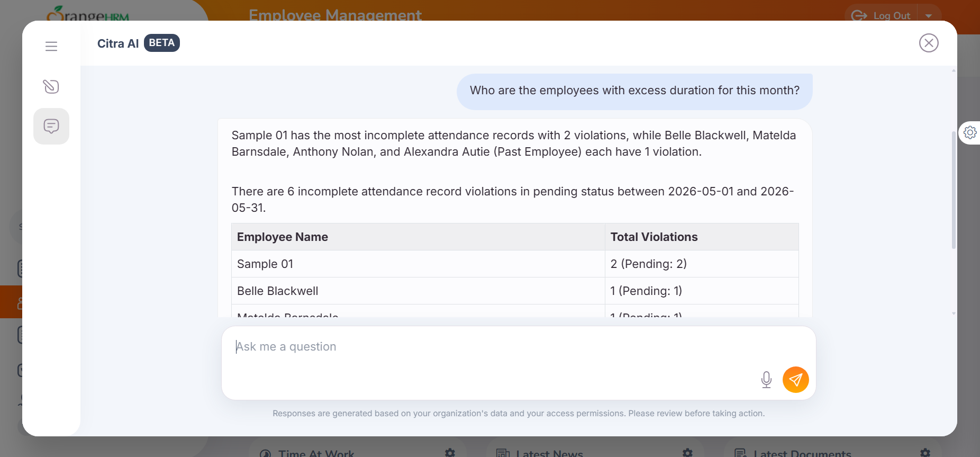Send the question with the orange send button
The height and width of the screenshot is (457, 980).
pyautogui.click(x=796, y=380)
